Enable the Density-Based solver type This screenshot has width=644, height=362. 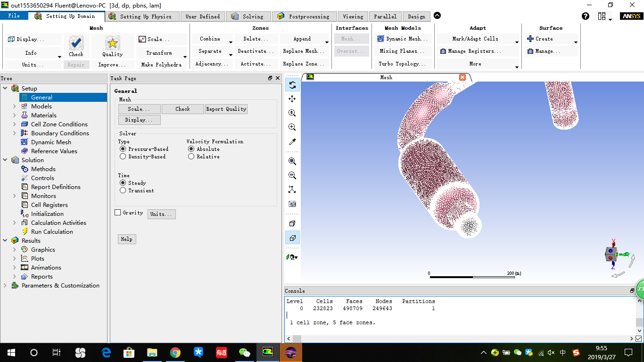124,156
